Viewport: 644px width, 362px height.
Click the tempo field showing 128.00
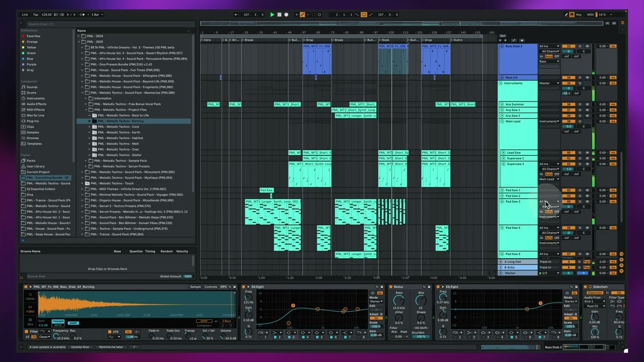tap(47, 15)
